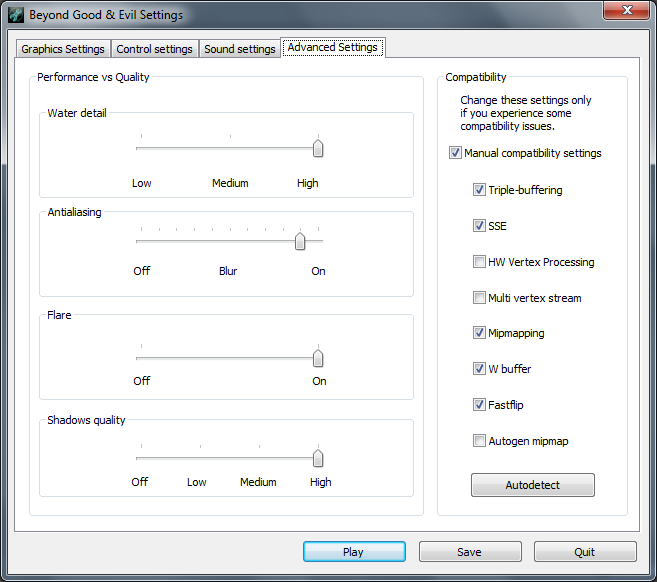The image size is (657, 582).
Task: Quit the settings dialog
Action: [585, 552]
